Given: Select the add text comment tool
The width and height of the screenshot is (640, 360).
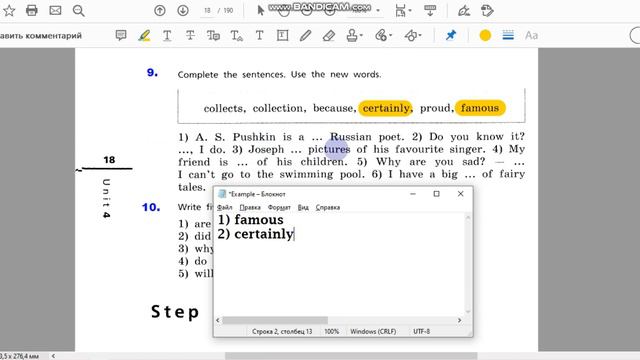Looking at the screenshot, I should 259,36.
